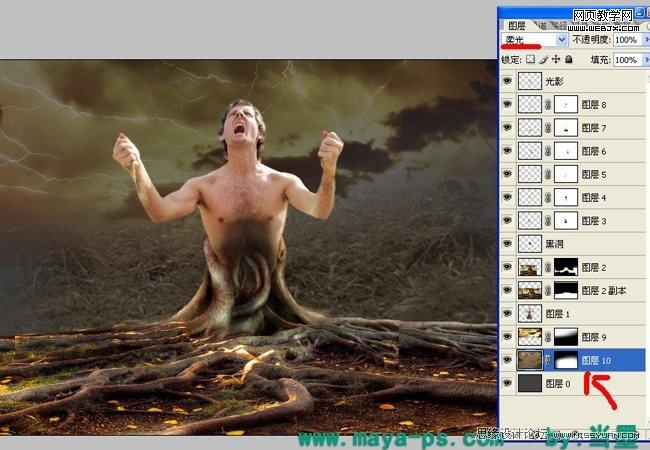Select the gradient mask thumbnail of 图层 9
The image size is (650, 450).
(566, 336)
